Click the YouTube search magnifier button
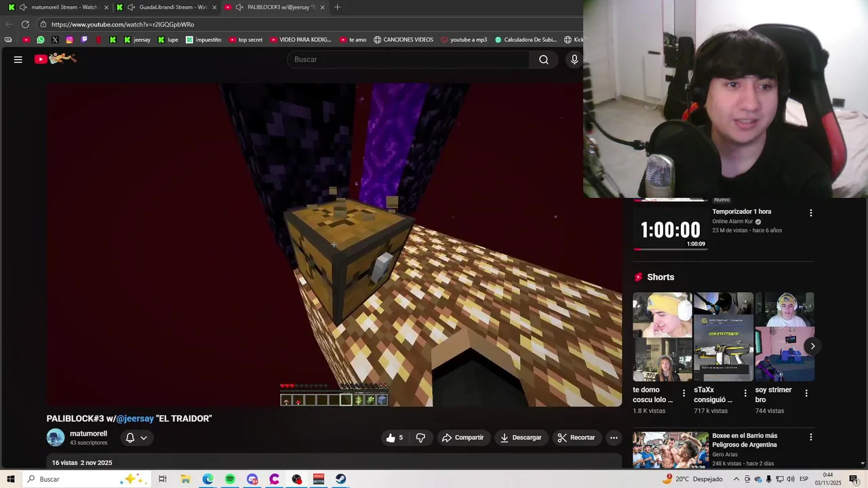Viewport: 868px width, 488px height. click(x=544, y=60)
